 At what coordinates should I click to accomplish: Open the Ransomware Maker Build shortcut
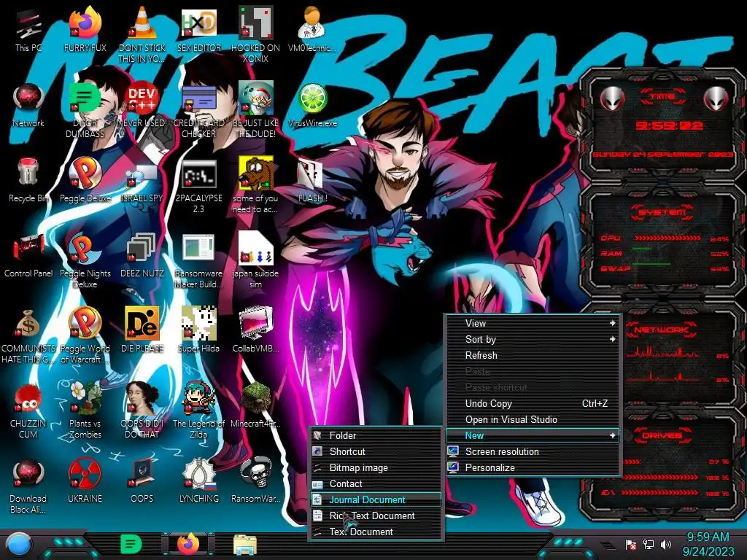pos(199,261)
